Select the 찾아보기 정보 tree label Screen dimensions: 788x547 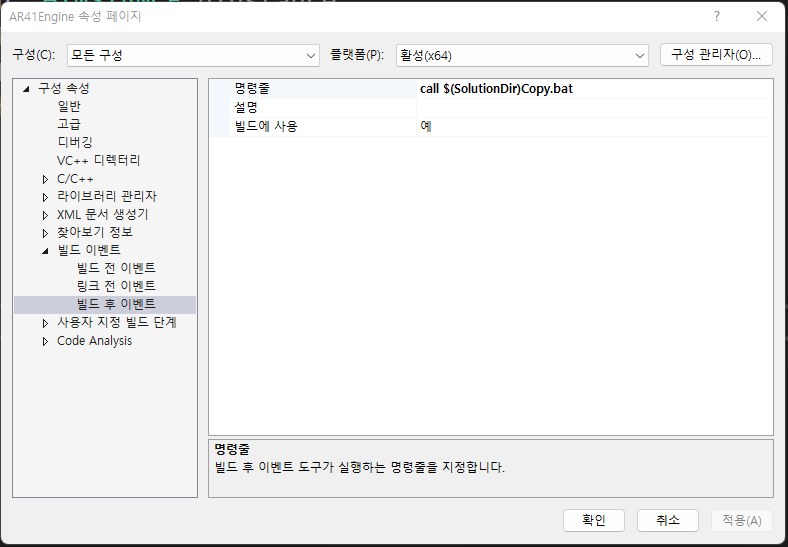tap(94, 232)
